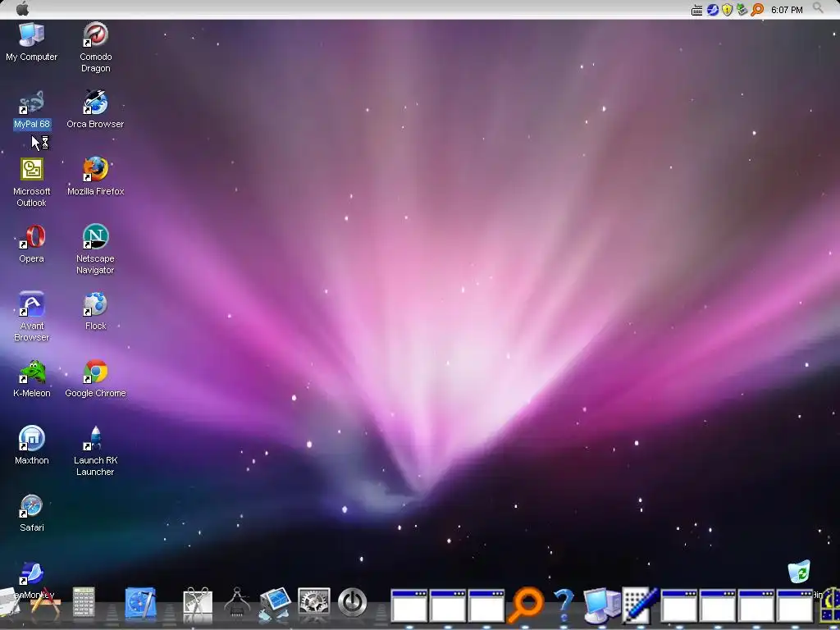Select the Microsoft Outlook desktop icon
Image resolution: width=840 pixels, height=630 pixels.
(32, 169)
